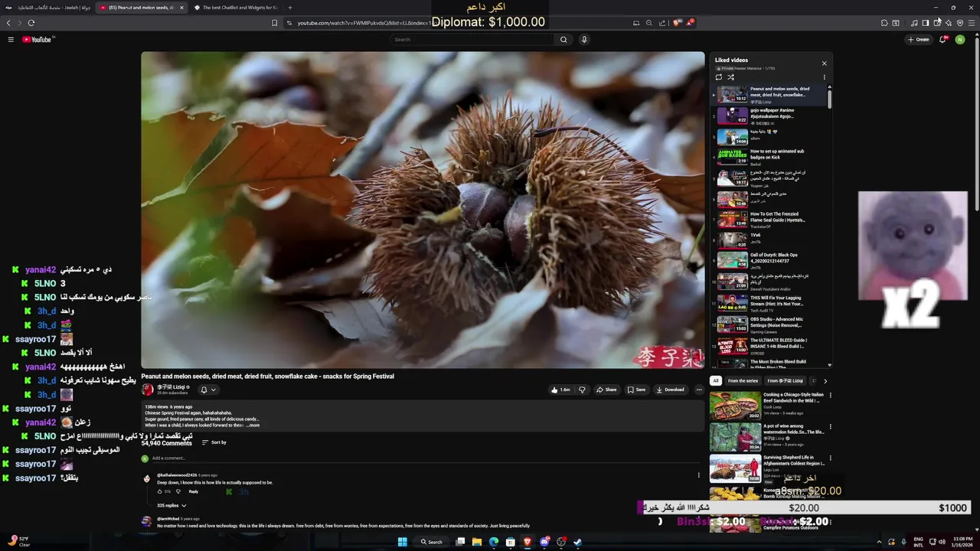
Task: Save the video to a playlist
Action: tap(636, 390)
